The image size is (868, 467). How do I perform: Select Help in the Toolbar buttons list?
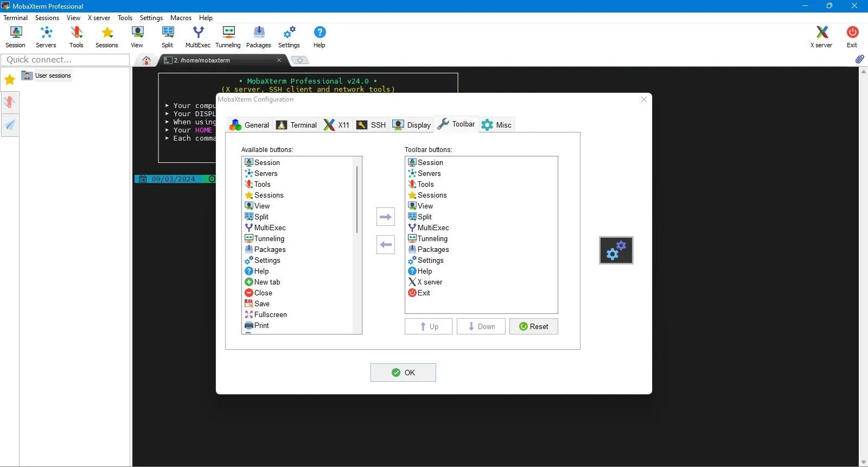pyautogui.click(x=420, y=271)
